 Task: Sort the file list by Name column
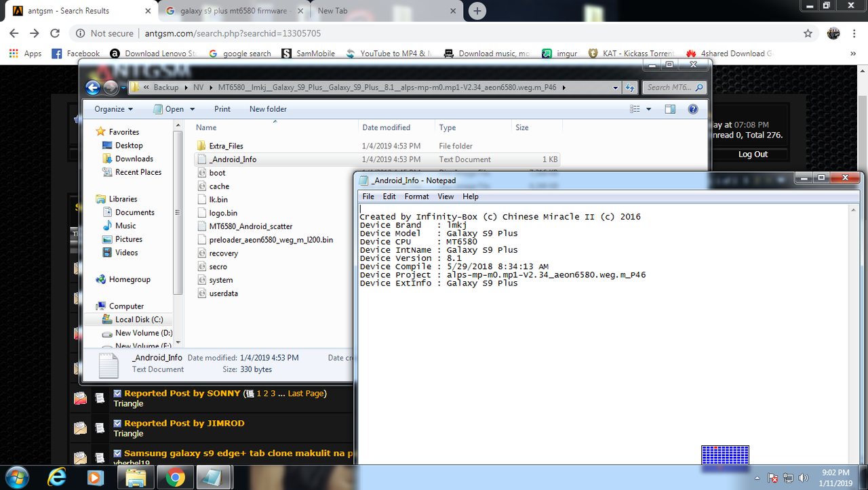[206, 127]
